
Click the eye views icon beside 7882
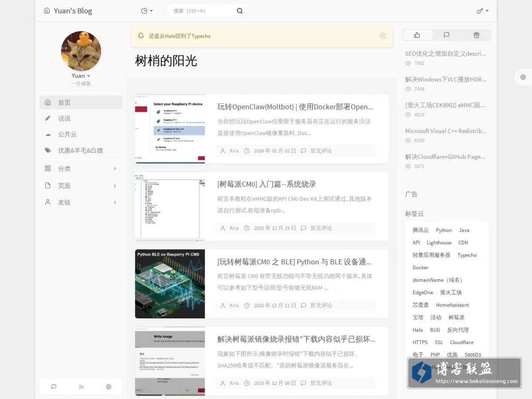point(408,63)
